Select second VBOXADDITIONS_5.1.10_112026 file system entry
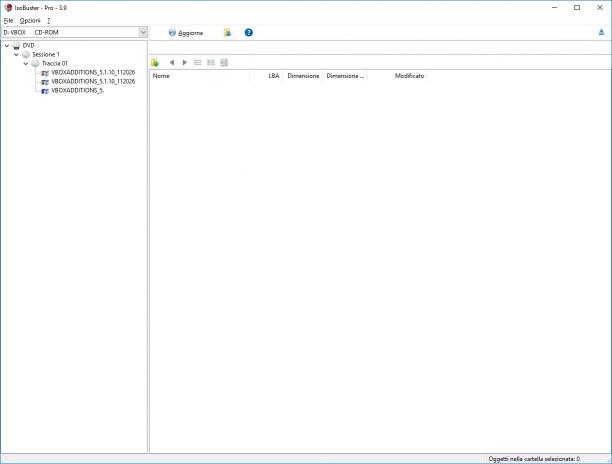Screen dimensions: 612x464 coord(93,82)
